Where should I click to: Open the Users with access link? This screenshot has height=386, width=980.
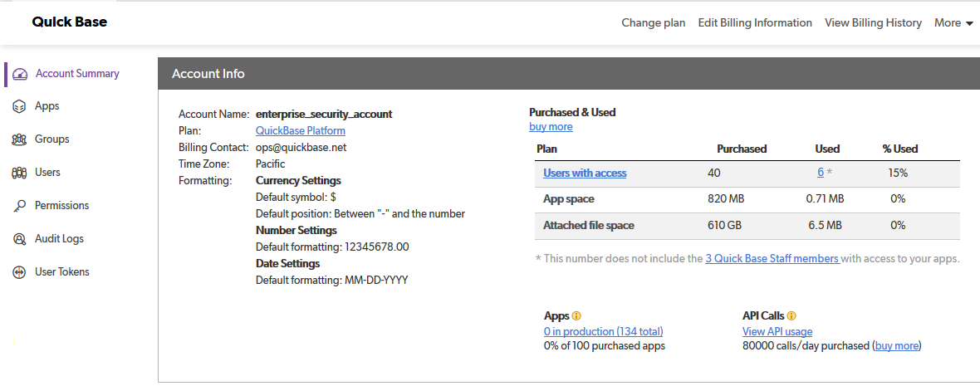pyautogui.click(x=585, y=173)
